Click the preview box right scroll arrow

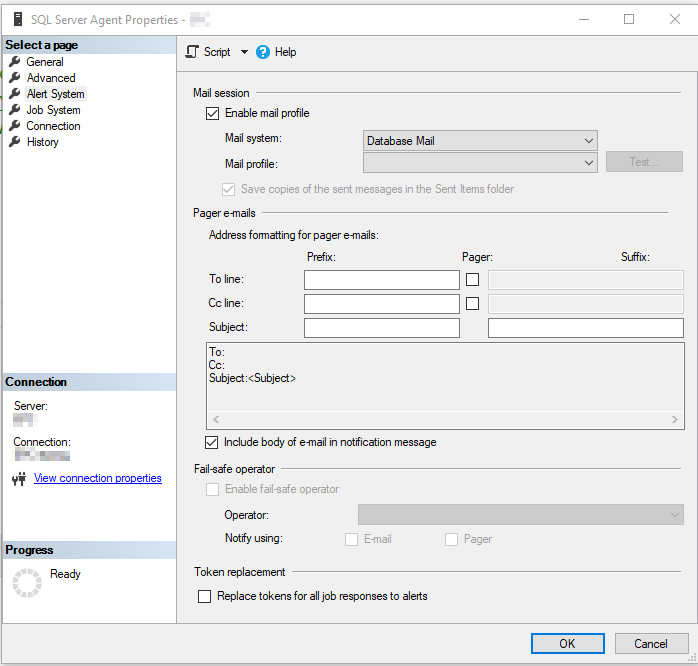point(675,419)
